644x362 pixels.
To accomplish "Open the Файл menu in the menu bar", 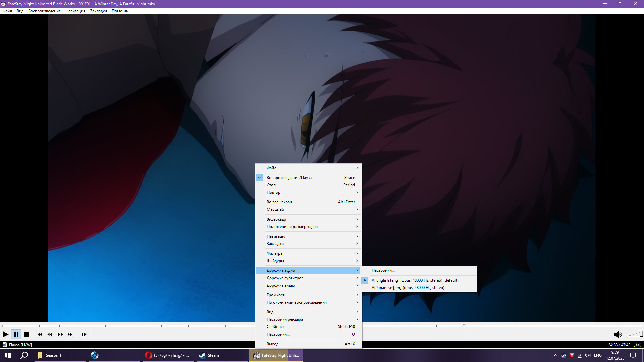I will click(x=7, y=11).
